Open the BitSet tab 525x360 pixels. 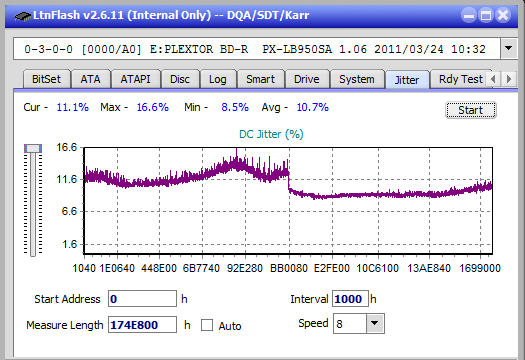(x=46, y=79)
